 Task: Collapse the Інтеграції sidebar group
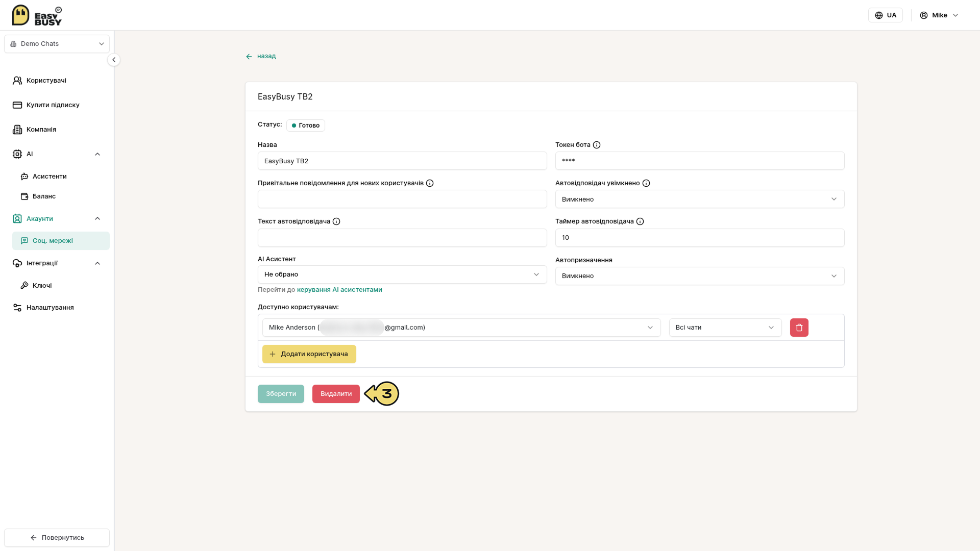[x=97, y=263]
